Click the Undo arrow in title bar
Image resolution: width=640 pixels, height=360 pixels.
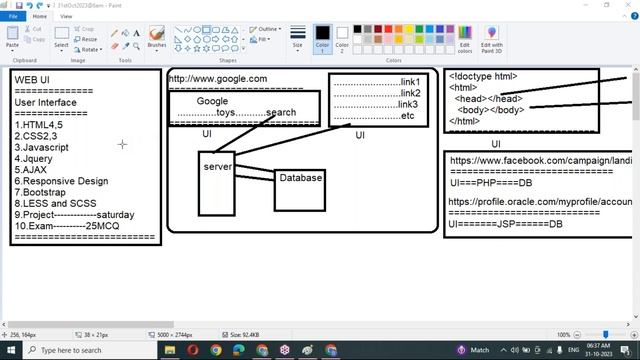29,5
